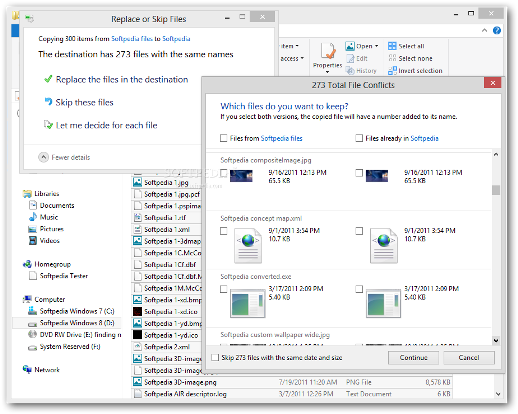
Task: Select Softpedia AIR descriptor.log file row
Action: pos(292,394)
